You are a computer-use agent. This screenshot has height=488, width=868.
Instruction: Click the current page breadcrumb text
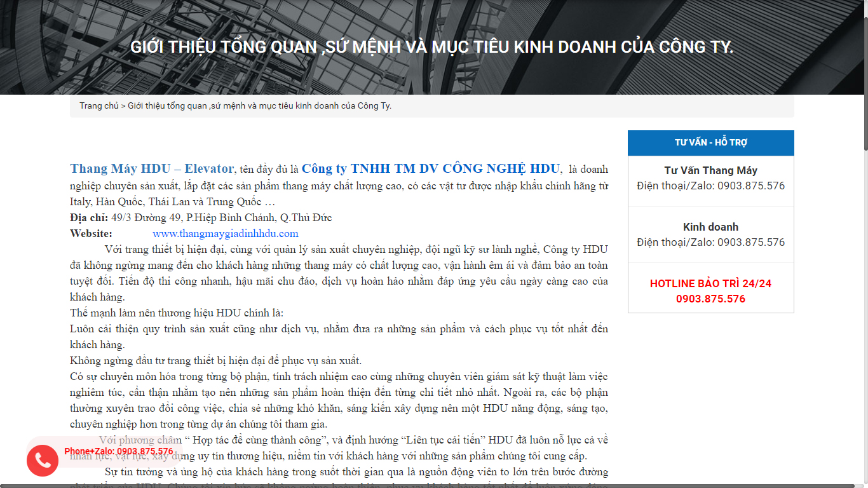pyautogui.click(x=259, y=106)
